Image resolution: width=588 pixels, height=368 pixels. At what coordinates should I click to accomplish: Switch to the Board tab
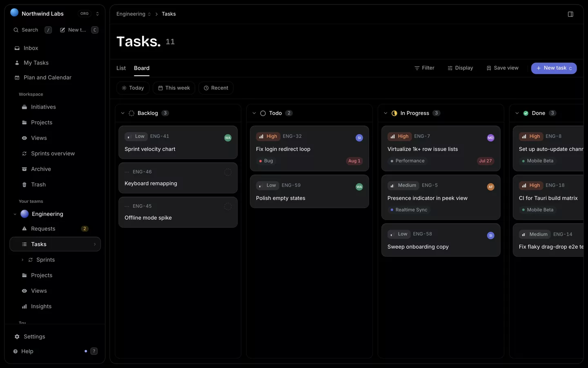pyautogui.click(x=142, y=68)
